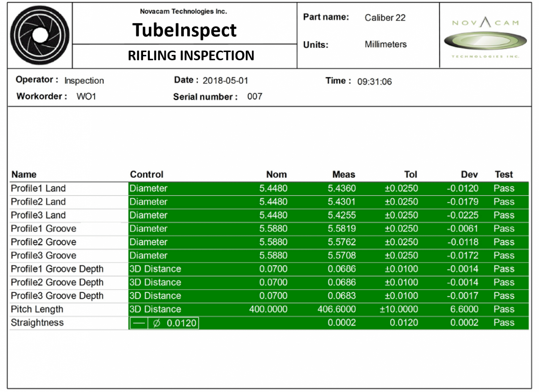Click the straightness line symbol box
Screen dimensions: 539x392
pos(138,323)
